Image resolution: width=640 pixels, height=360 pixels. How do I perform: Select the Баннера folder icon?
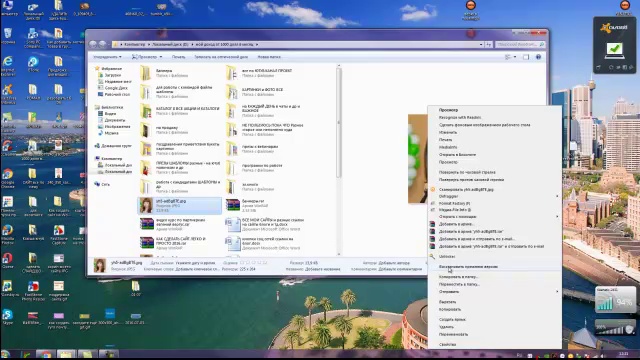(x=146, y=73)
